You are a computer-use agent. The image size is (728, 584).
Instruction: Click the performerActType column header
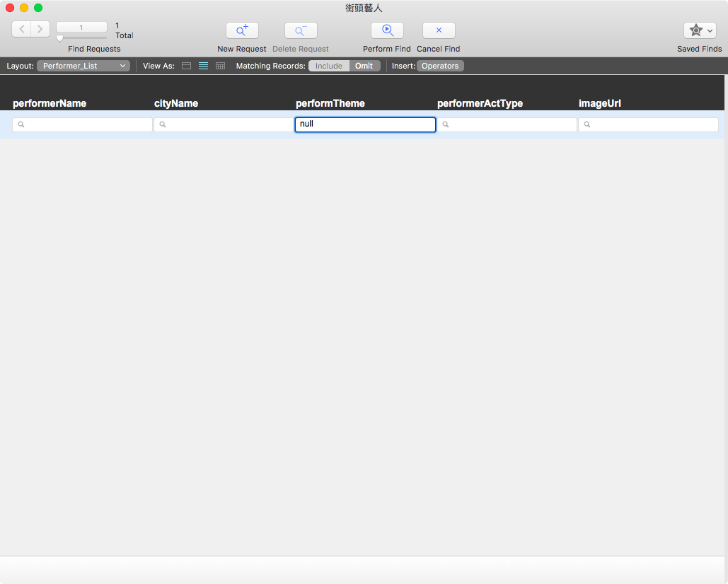pos(480,103)
